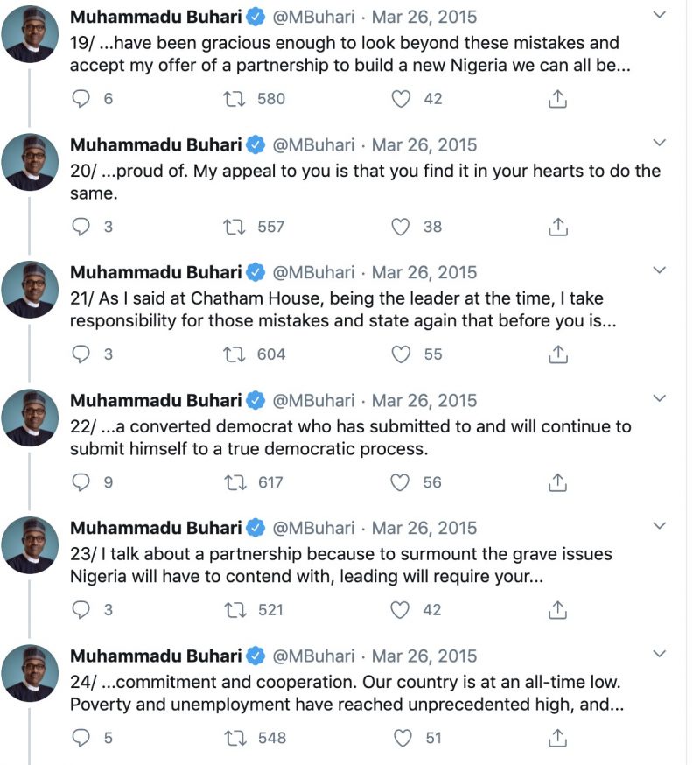Open reply on tweet with 9 comments
700x765 pixels.
click(x=81, y=482)
